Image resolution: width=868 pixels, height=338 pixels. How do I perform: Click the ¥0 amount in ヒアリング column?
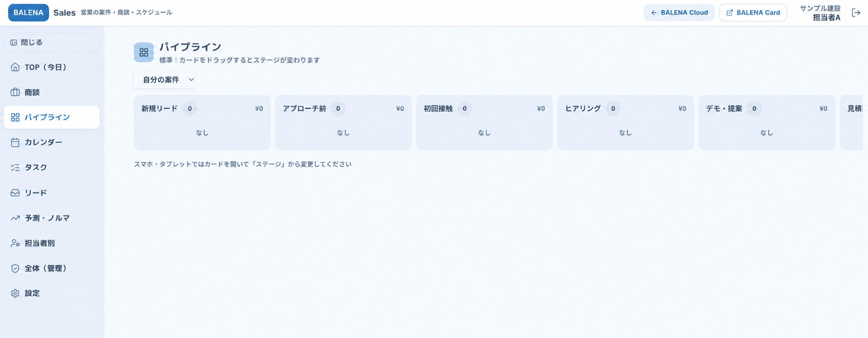tap(682, 109)
